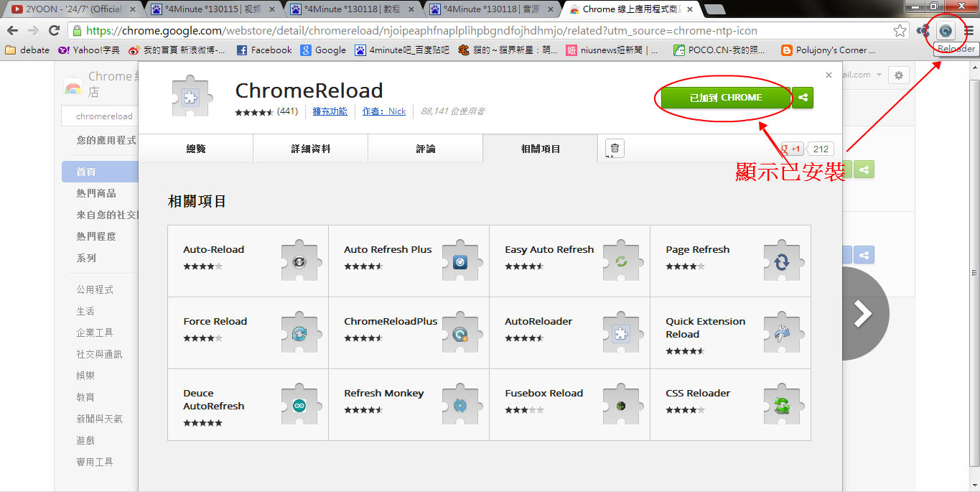980x492 pixels.
Task: Click the bookmark star in address bar
Action: (x=900, y=31)
